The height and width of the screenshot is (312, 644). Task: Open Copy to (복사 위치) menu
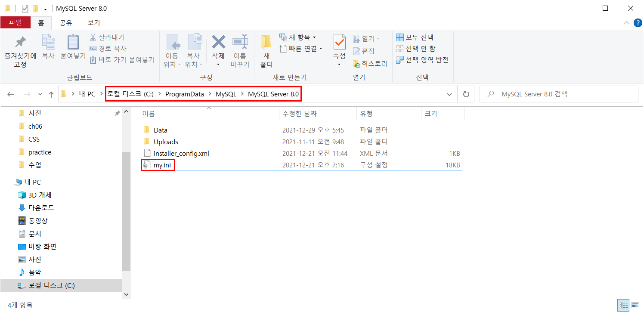(195, 52)
